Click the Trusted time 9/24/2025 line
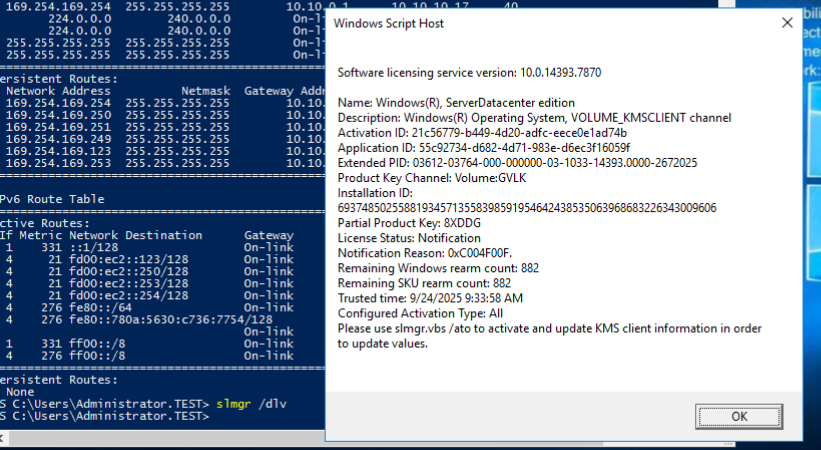821x450 pixels. click(x=430, y=299)
